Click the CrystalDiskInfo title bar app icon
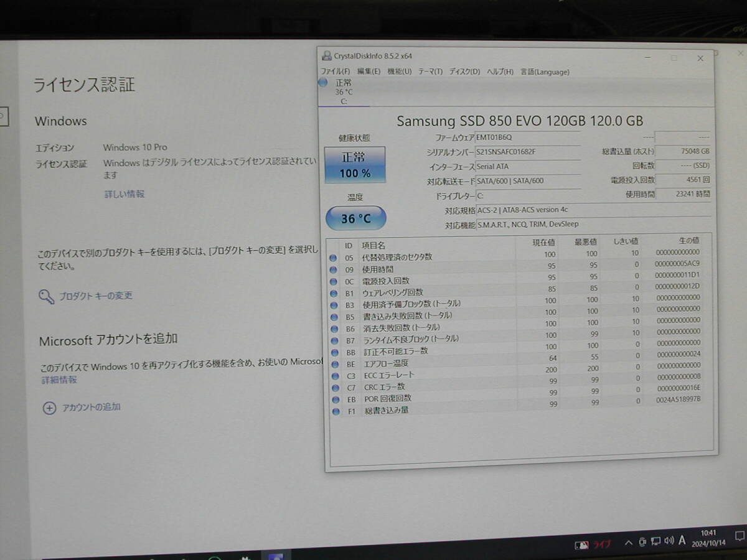 pos(326,55)
